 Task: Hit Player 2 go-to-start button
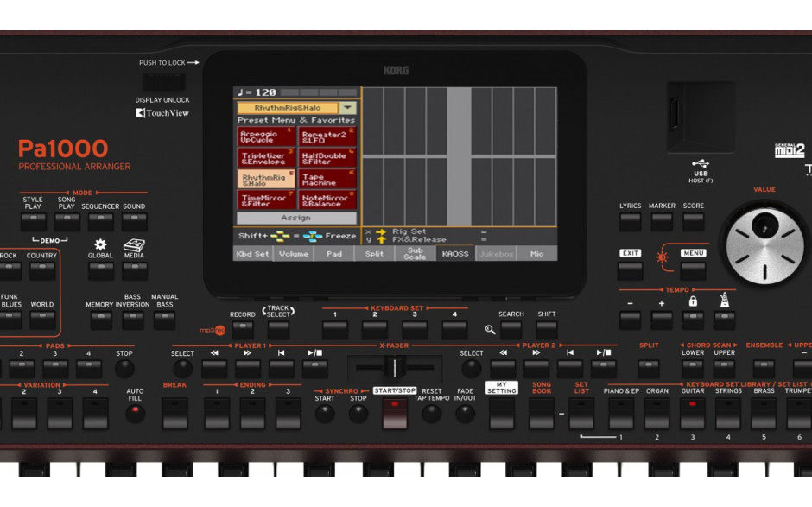pos(570,369)
